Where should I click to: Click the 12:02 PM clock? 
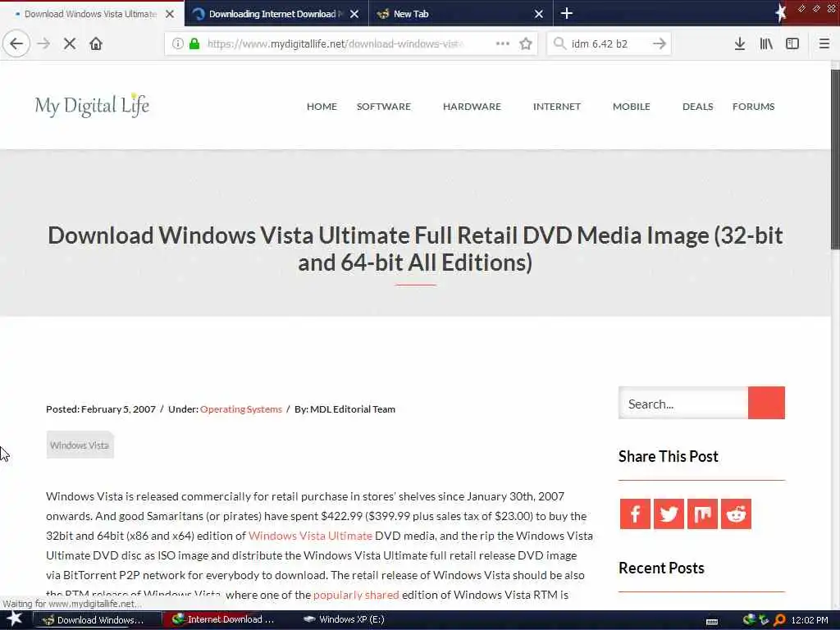pos(810,620)
